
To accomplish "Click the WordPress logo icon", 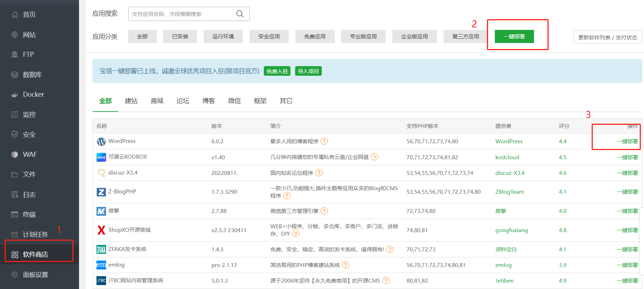I will click(x=101, y=141).
